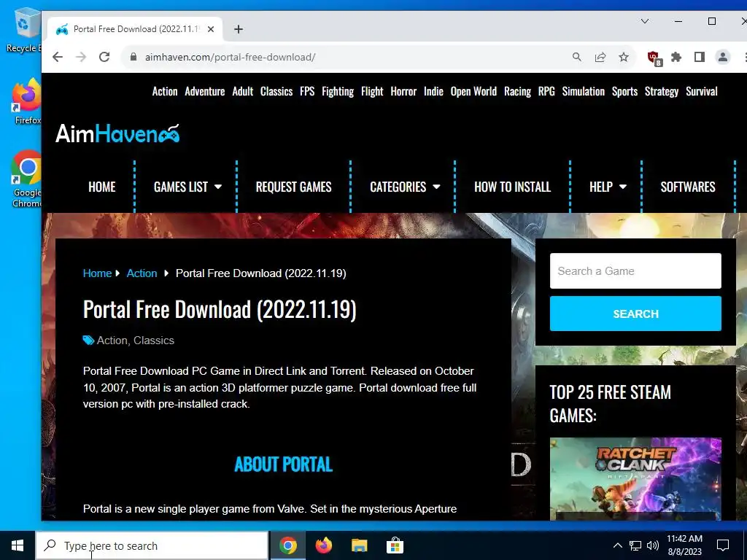This screenshot has height=560, width=747.
Task: Select the Horror category link
Action: click(x=403, y=91)
